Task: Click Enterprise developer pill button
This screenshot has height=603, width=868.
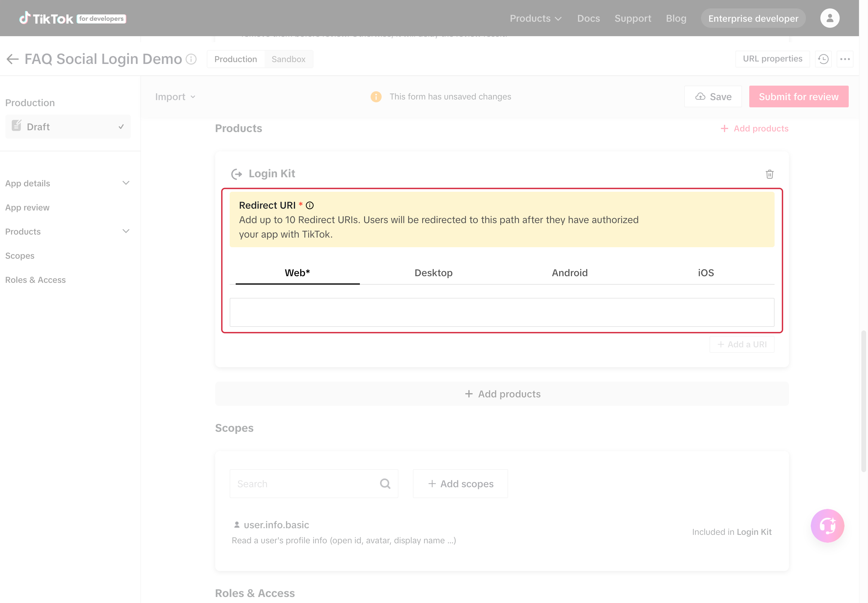Action: [x=753, y=18]
